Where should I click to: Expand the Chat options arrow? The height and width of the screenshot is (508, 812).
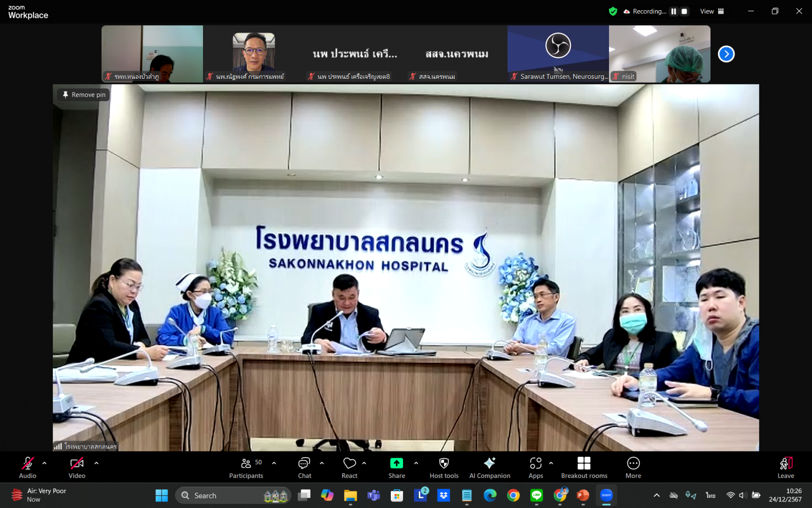point(322,463)
